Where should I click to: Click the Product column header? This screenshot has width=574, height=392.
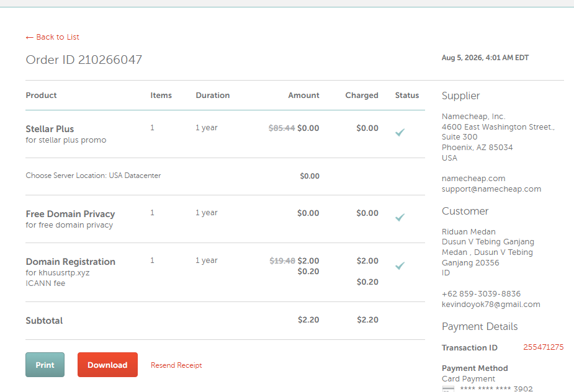41,95
